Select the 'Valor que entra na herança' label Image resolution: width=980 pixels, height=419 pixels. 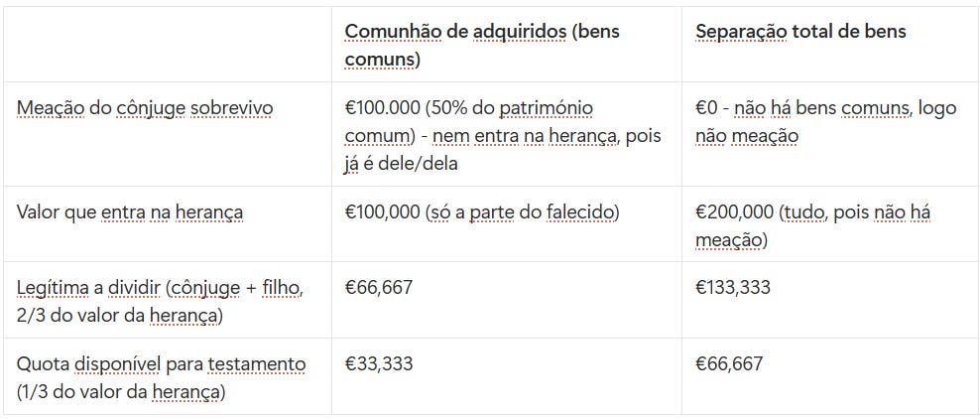[x=130, y=212]
